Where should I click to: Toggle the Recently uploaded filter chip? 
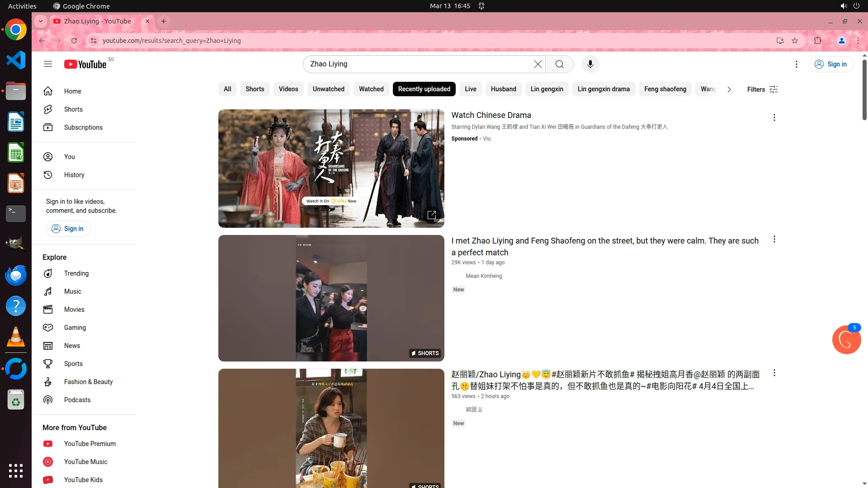[x=424, y=89]
